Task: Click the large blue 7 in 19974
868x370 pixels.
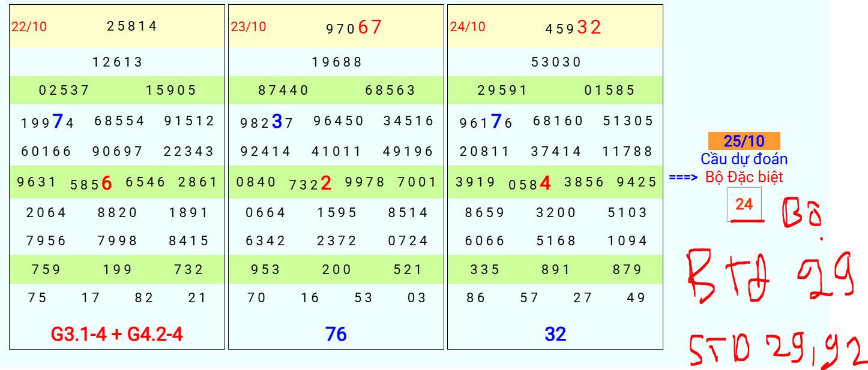Action: click(58, 122)
